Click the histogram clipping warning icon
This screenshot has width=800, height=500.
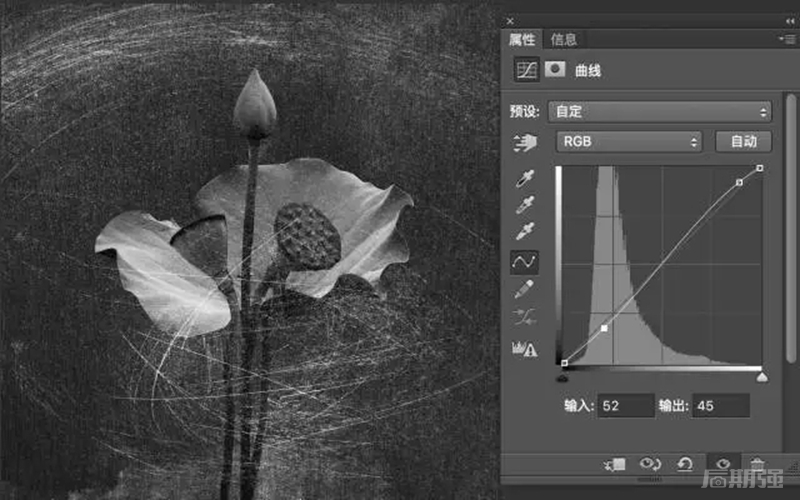[524, 348]
